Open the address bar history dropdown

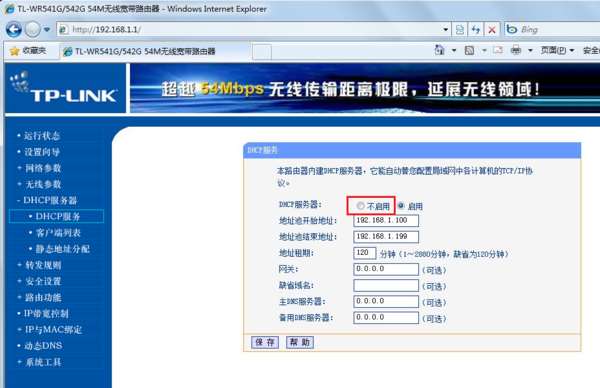coord(445,29)
